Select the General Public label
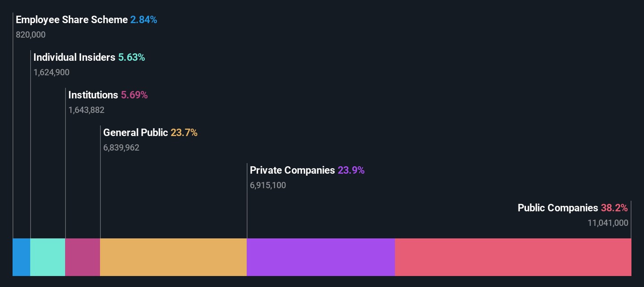 click(x=136, y=132)
